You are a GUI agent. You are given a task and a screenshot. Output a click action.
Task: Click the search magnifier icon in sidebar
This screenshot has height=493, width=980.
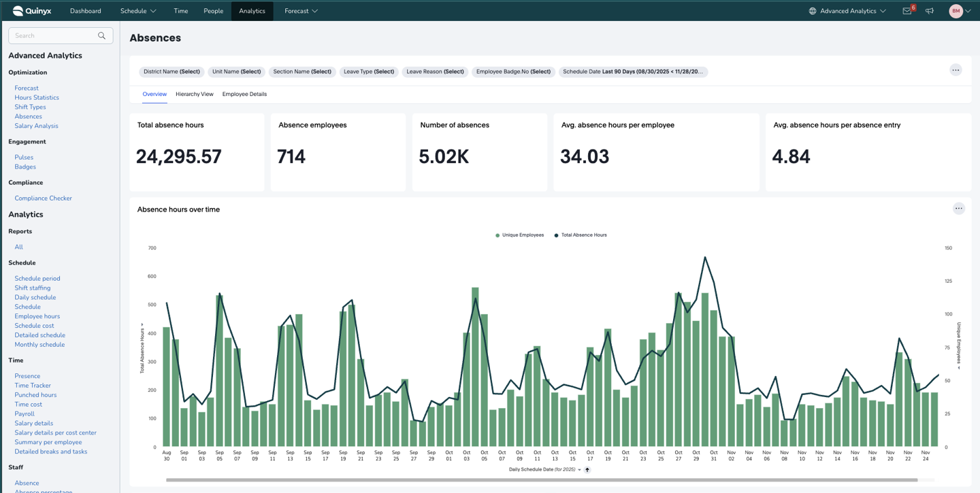(102, 35)
